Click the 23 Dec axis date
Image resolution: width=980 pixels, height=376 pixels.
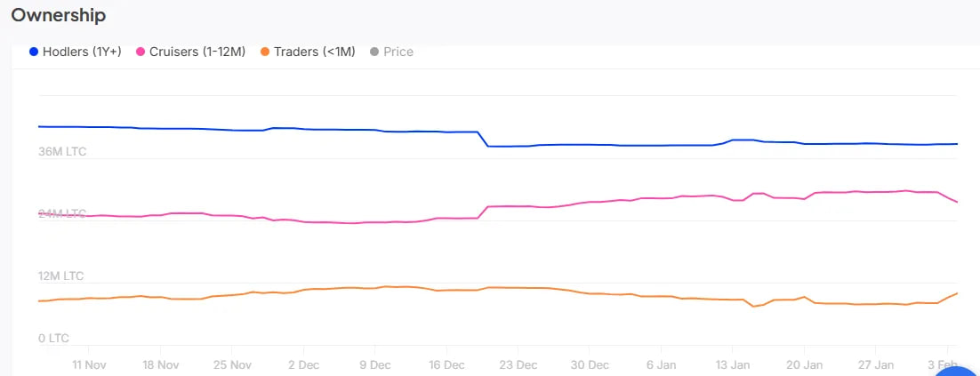(518, 364)
